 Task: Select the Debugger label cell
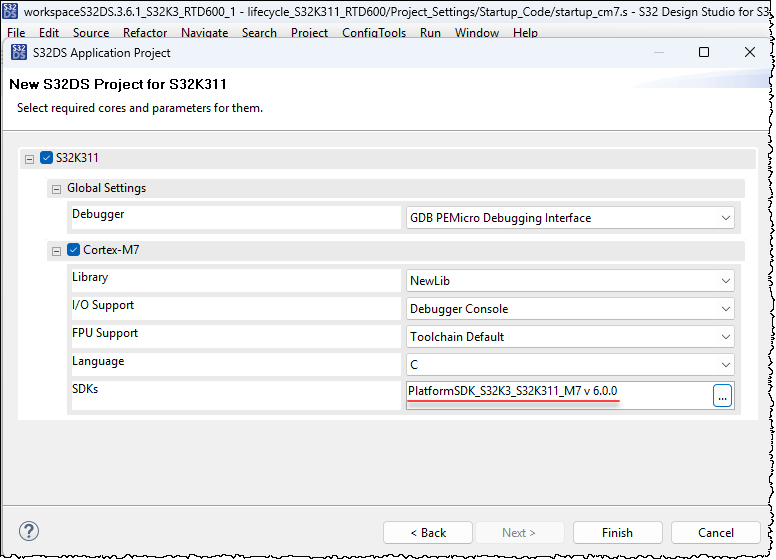pos(236,218)
